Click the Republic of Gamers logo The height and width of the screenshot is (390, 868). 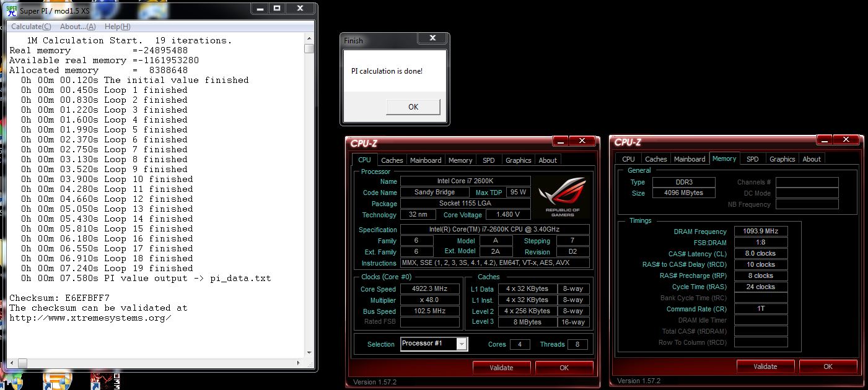(x=563, y=197)
